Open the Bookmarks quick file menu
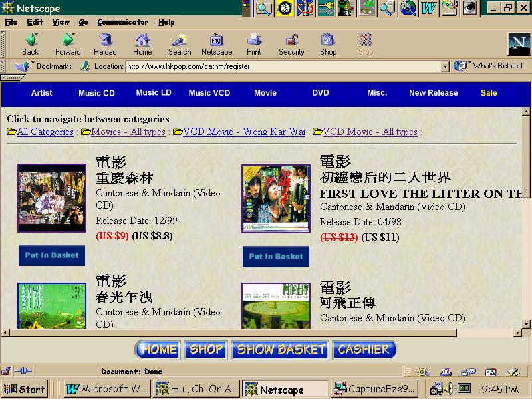The width and height of the screenshot is (532, 399). click(x=43, y=66)
